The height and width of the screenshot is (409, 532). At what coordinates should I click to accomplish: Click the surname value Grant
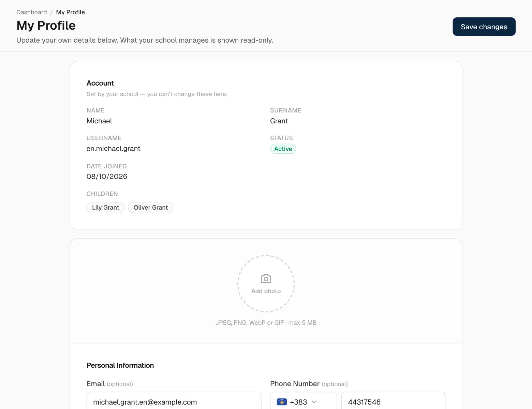click(279, 121)
